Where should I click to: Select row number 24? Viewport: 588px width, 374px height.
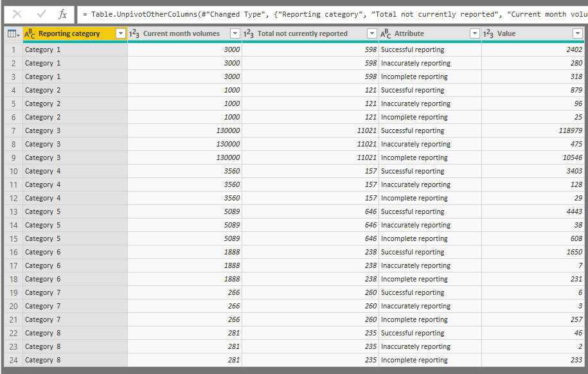click(13, 361)
